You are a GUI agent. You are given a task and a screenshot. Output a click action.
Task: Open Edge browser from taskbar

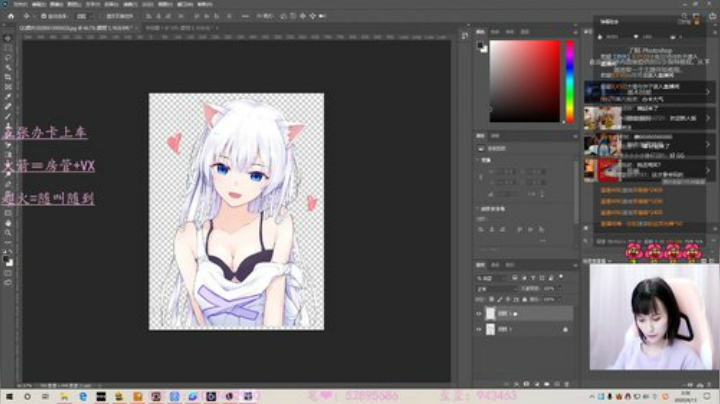(83, 396)
